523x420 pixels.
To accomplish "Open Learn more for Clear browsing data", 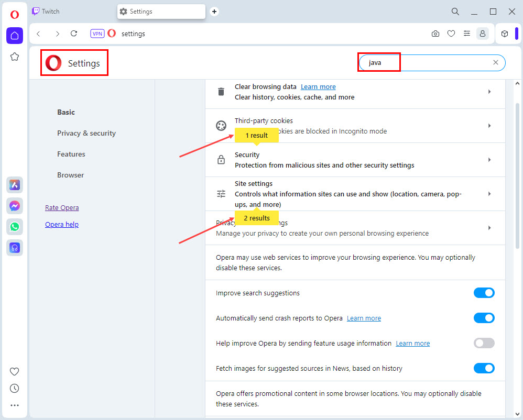I will pos(318,86).
